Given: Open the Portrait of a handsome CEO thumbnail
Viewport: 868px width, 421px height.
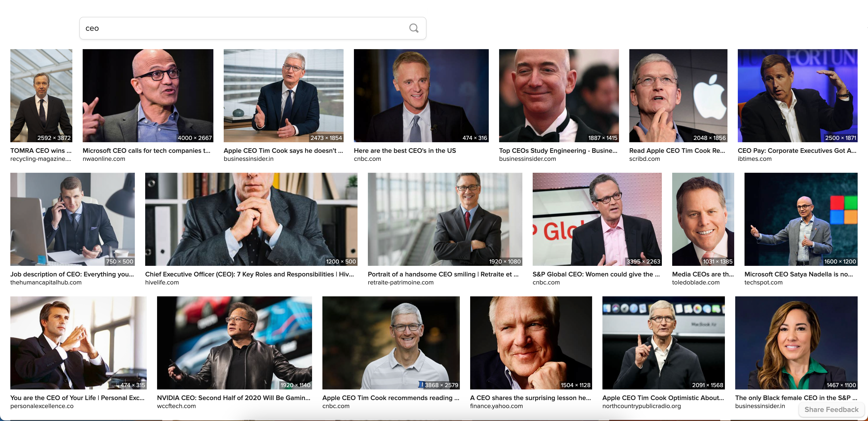Looking at the screenshot, I should point(445,219).
